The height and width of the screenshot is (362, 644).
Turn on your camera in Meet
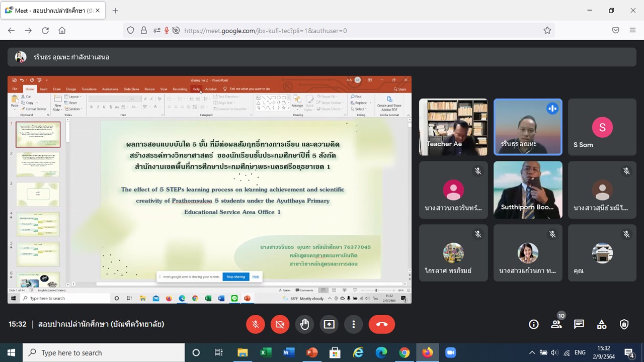(280, 324)
